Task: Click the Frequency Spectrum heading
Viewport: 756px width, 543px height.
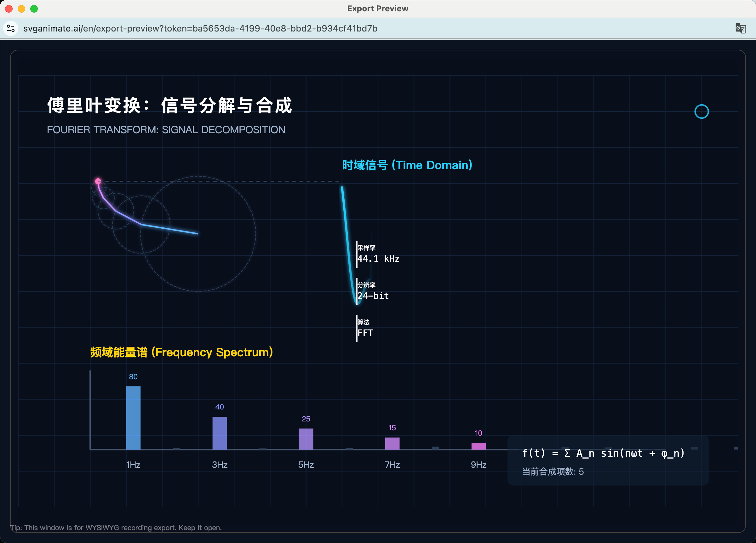Action: click(x=182, y=352)
